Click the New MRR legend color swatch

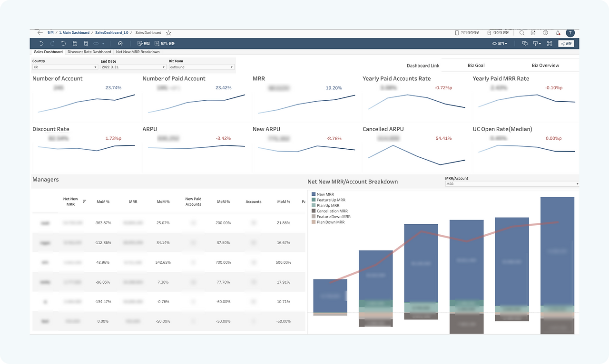314,194
